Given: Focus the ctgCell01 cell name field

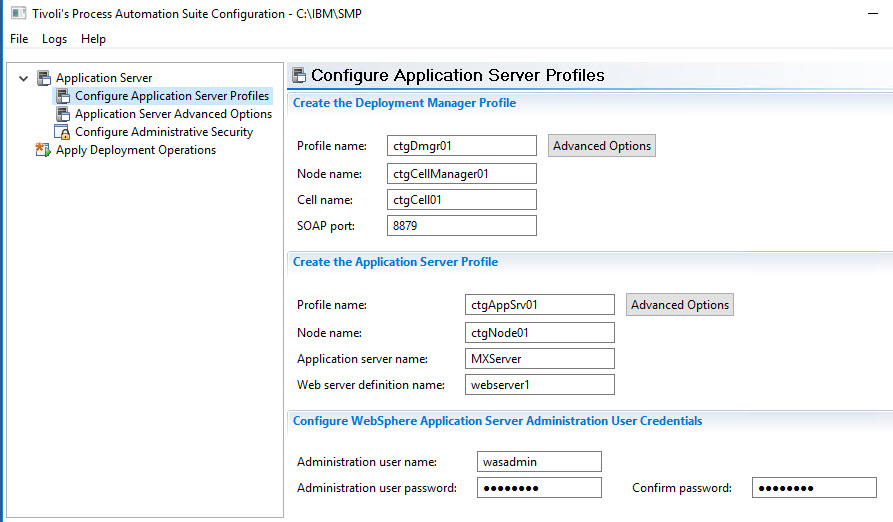Looking at the screenshot, I should [x=462, y=200].
